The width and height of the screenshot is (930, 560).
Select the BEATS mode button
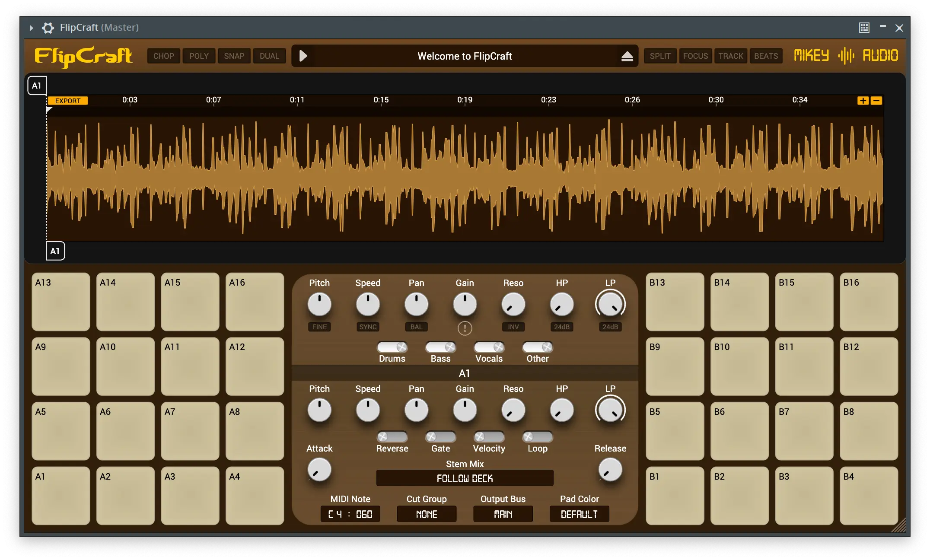click(766, 56)
